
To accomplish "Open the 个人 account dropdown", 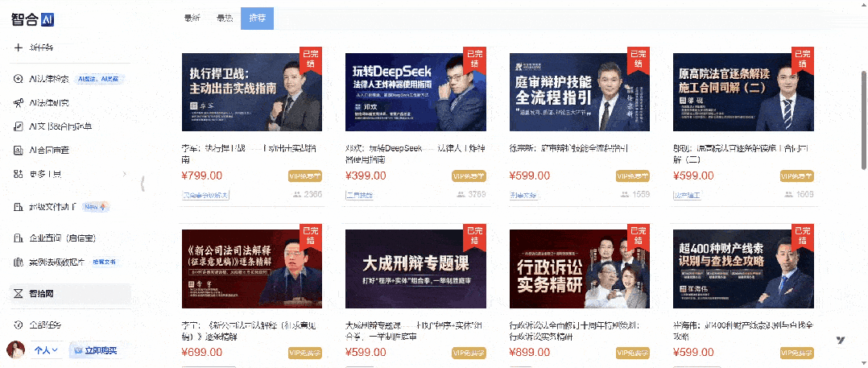I will pyautogui.click(x=47, y=350).
